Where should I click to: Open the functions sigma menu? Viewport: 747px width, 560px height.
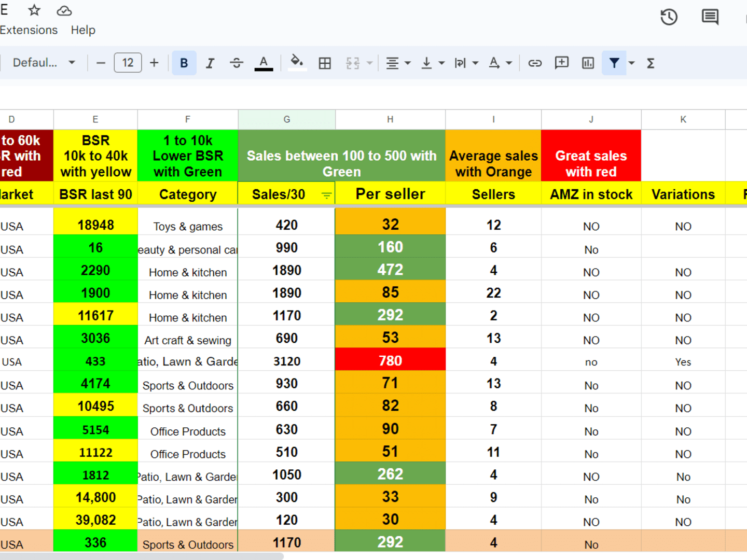(x=651, y=63)
